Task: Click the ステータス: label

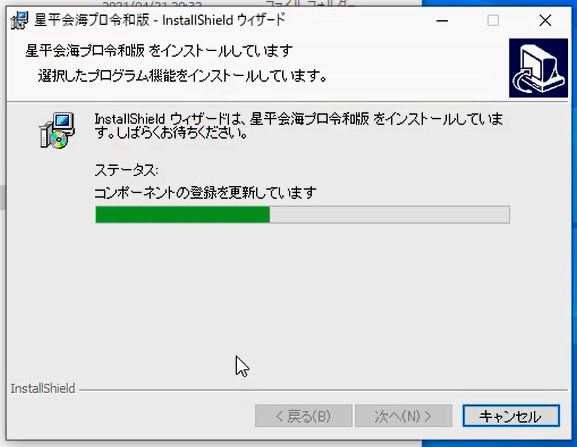Action: 126,170
